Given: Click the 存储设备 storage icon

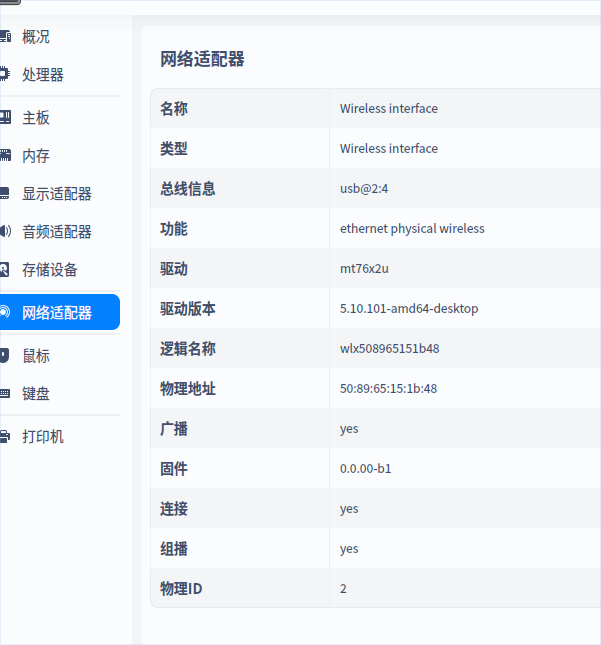Looking at the screenshot, I should (5, 269).
